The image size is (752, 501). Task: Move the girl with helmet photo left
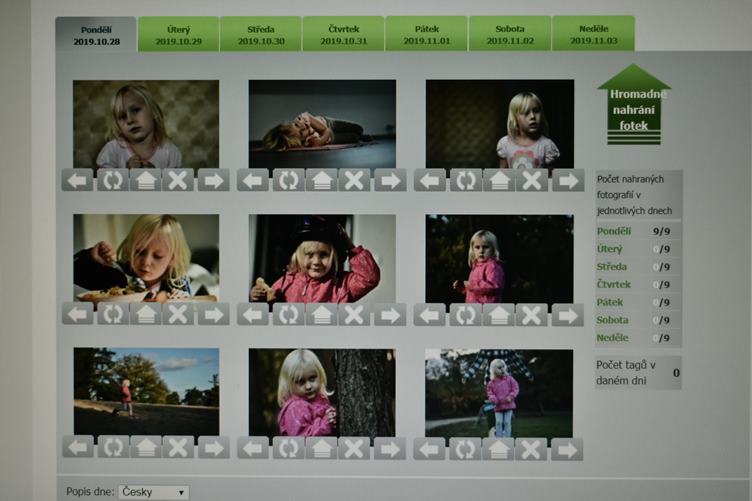point(253,315)
